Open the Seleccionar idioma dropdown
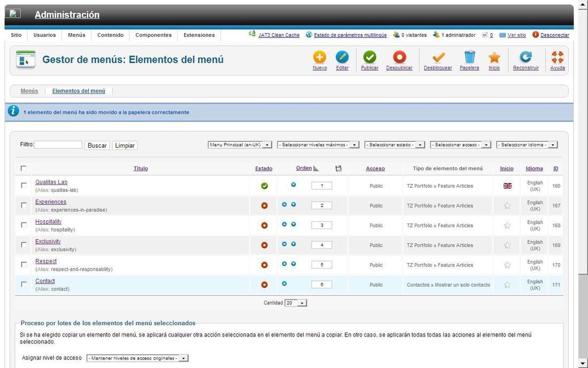 pyautogui.click(x=527, y=145)
